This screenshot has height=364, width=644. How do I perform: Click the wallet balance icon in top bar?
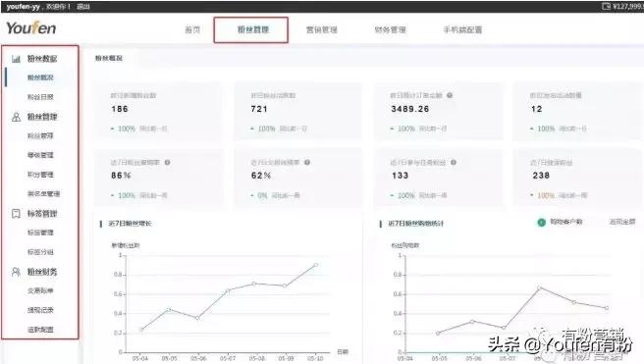(x=606, y=6)
